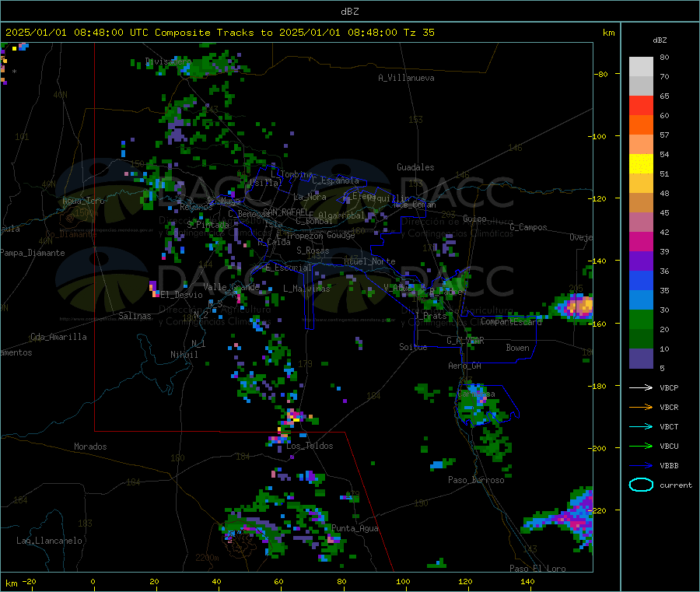Viewport: 700px width, 592px height.
Task: Click the orange VBCR arrow in legend
Action: pos(641,407)
